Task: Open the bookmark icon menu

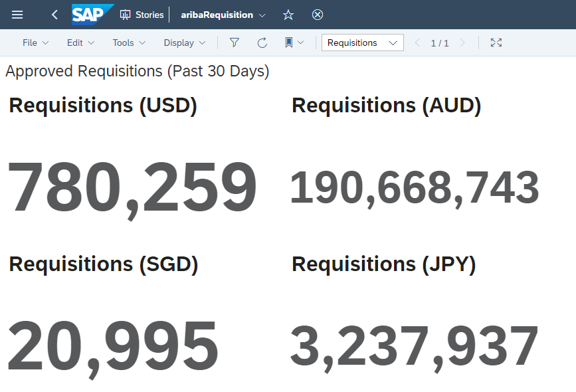Action: coord(294,43)
